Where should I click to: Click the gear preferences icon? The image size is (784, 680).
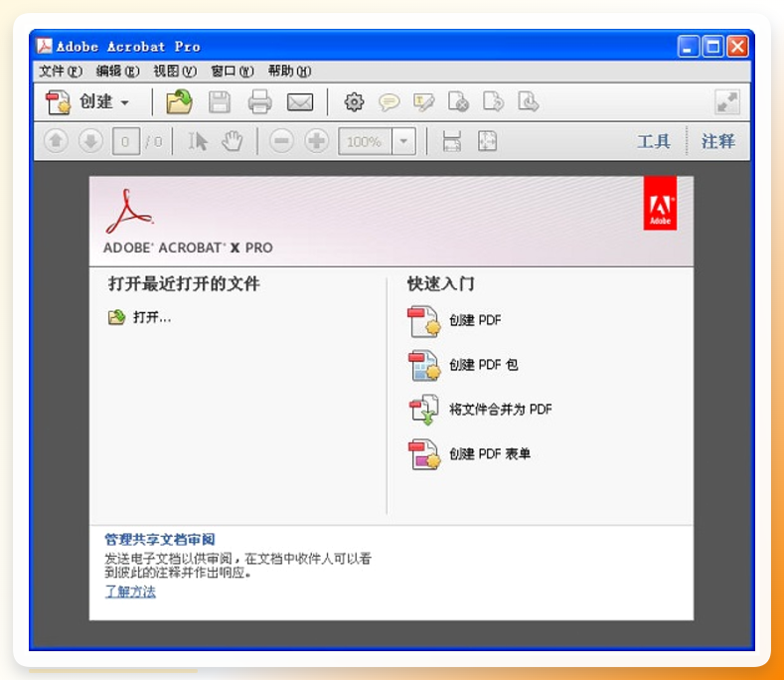pyautogui.click(x=354, y=102)
